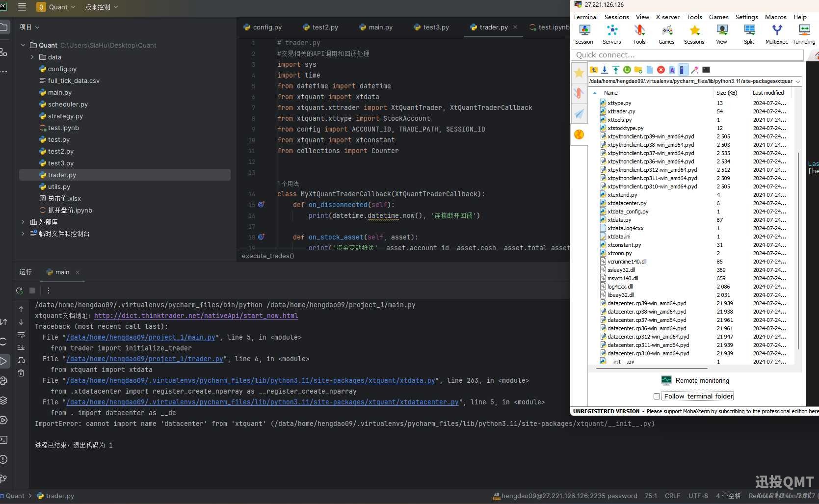
Task: Click the Quick connect input field
Action: pyautogui.click(x=687, y=55)
